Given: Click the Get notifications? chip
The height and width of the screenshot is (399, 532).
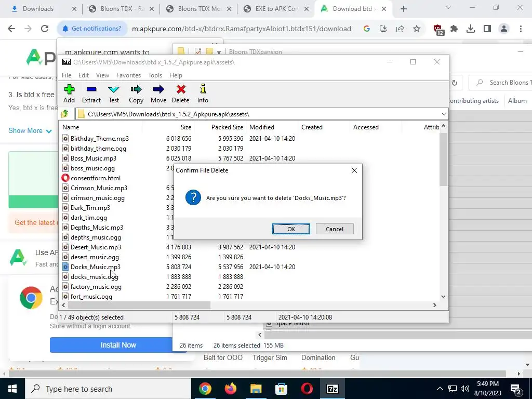Looking at the screenshot, I should 91,29.
